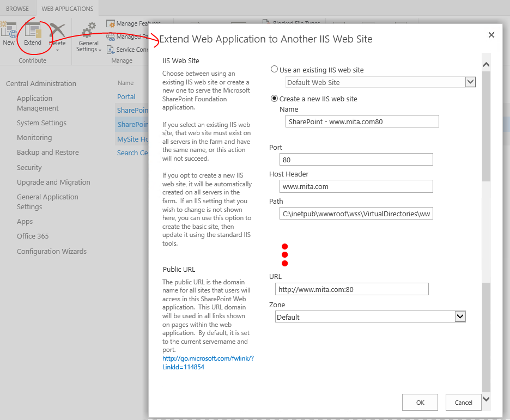Viewport: 510px width, 420px height.
Task: Expand the Delete button dropdown arrow
Action: (x=57, y=51)
